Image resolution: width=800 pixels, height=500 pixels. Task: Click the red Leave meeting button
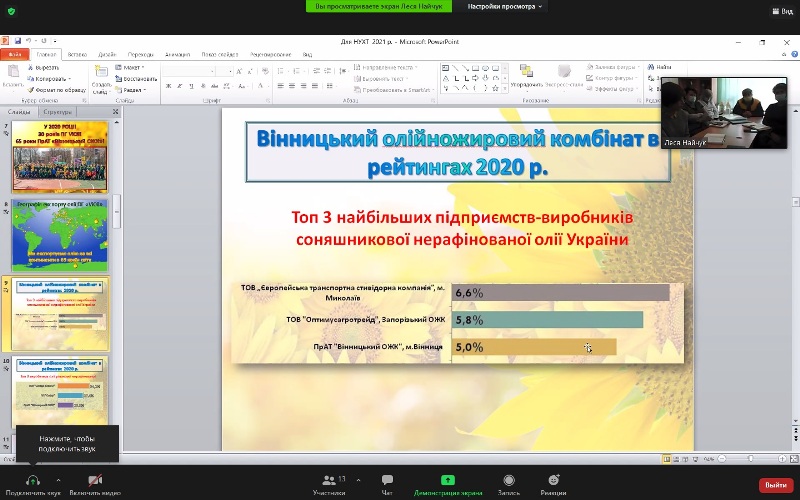click(x=776, y=485)
